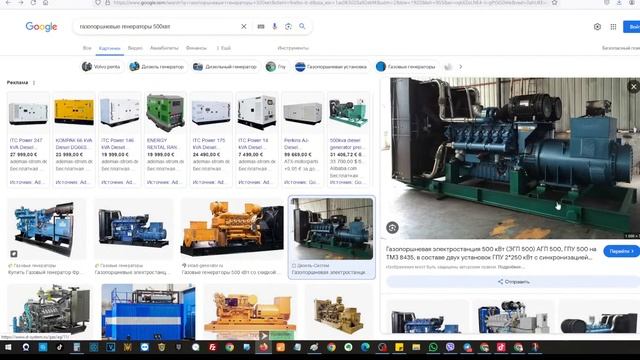Screen dimensions: 640x360
Task: Go to the Google home logo
Action: pos(41,27)
